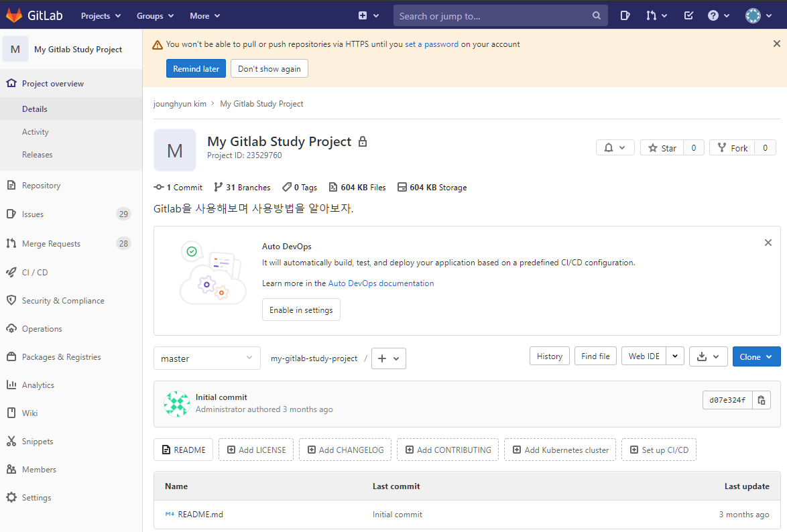
Task: Open the Auto DevOps documentation link
Action: [x=381, y=283]
